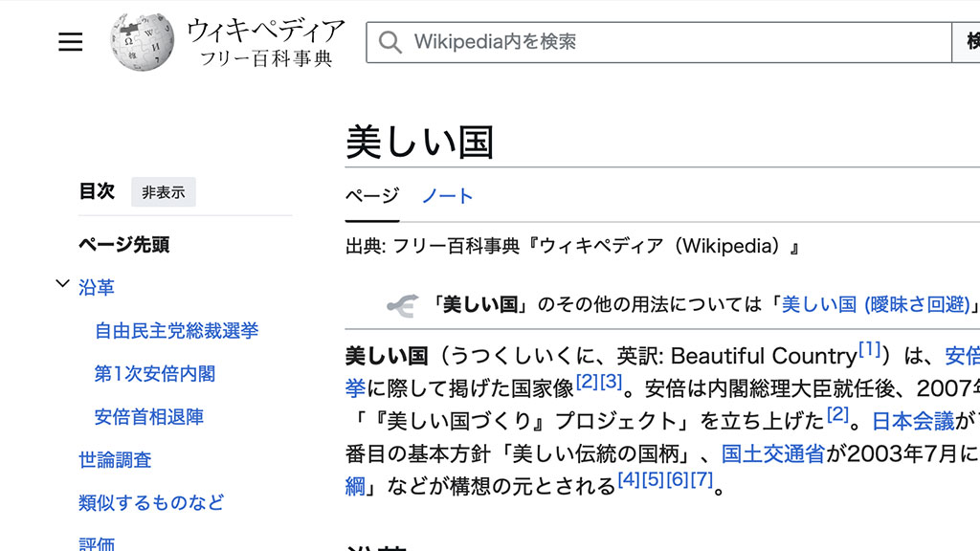Type in the Wikipedia内を検索 field
Screen dimensions: 980x551
[670, 42]
